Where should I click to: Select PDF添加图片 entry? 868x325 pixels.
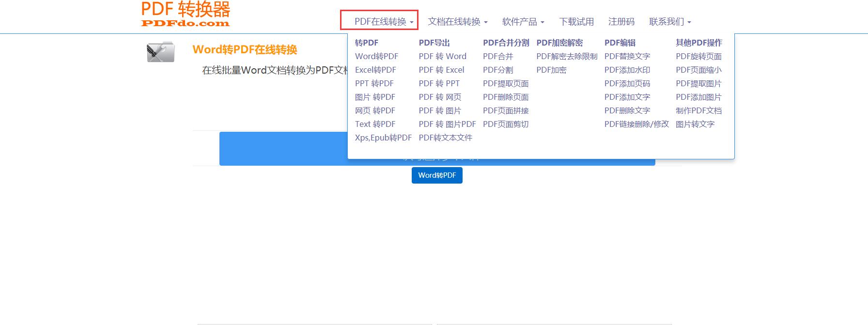pyautogui.click(x=698, y=97)
